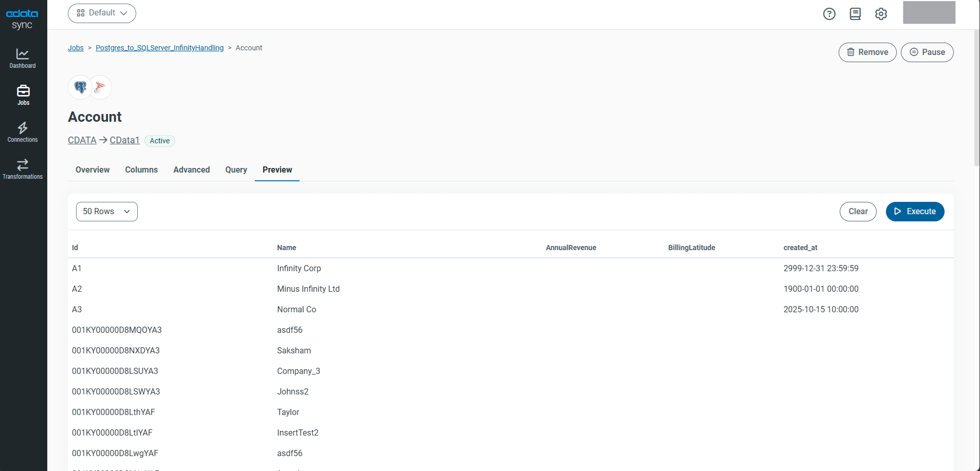Open the Dashboard from sidebar
This screenshot has width=980, height=471.
pyautogui.click(x=23, y=58)
